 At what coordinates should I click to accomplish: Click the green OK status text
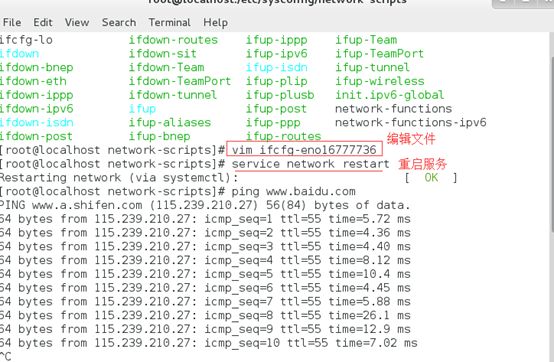point(431,177)
